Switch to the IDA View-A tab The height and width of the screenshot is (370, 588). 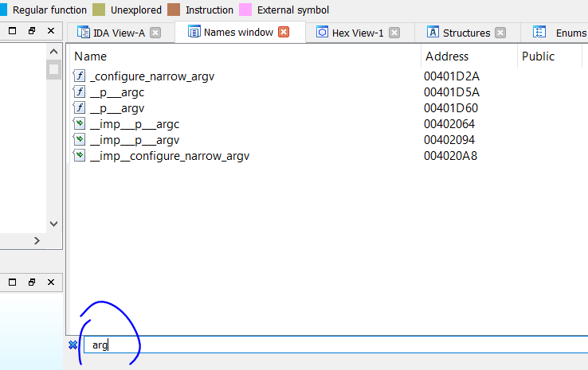coord(119,33)
